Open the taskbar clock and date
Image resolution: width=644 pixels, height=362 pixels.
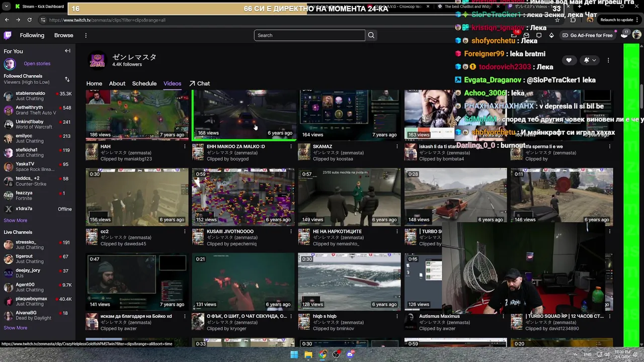pos(622,354)
